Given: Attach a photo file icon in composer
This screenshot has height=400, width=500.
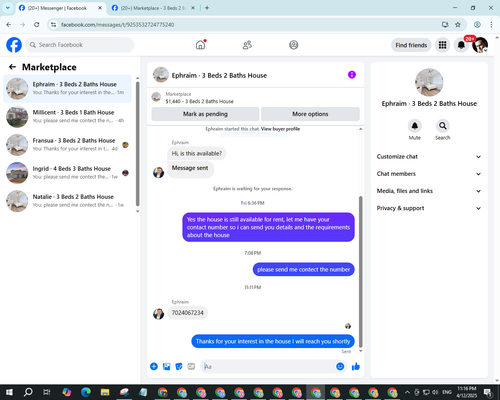Looking at the screenshot, I should pos(166,366).
